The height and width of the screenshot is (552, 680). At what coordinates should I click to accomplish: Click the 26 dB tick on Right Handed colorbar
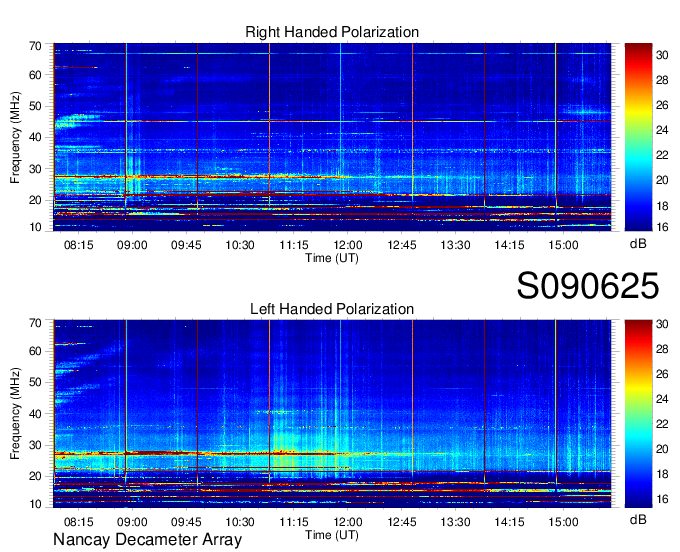662,105
